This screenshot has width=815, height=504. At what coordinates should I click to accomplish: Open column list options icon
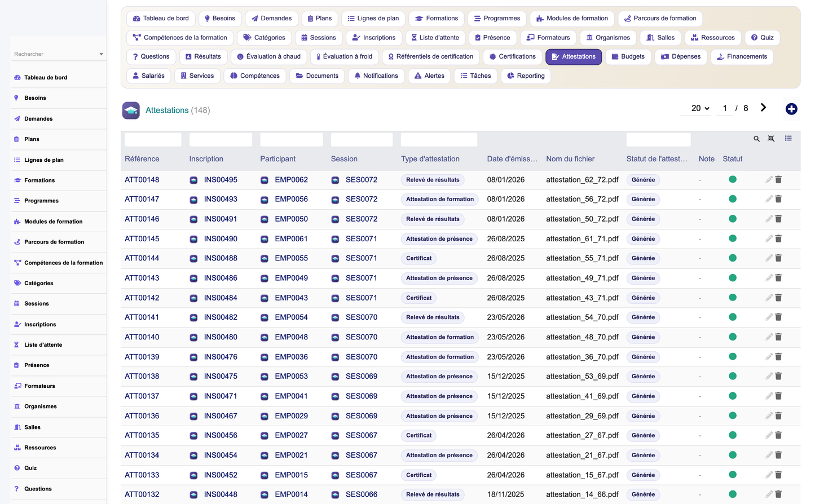click(788, 138)
